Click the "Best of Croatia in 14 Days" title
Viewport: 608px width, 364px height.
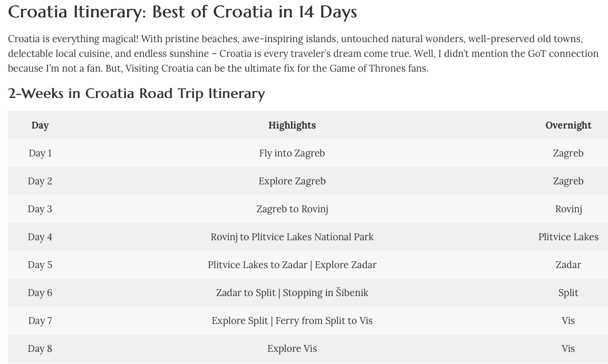coord(182,12)
